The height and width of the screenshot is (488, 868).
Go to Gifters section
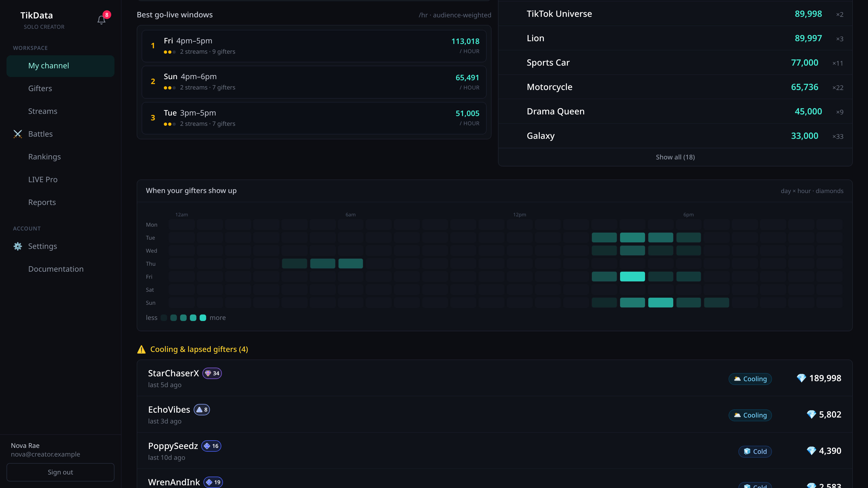pyautogui.click(x=60, y=89)
